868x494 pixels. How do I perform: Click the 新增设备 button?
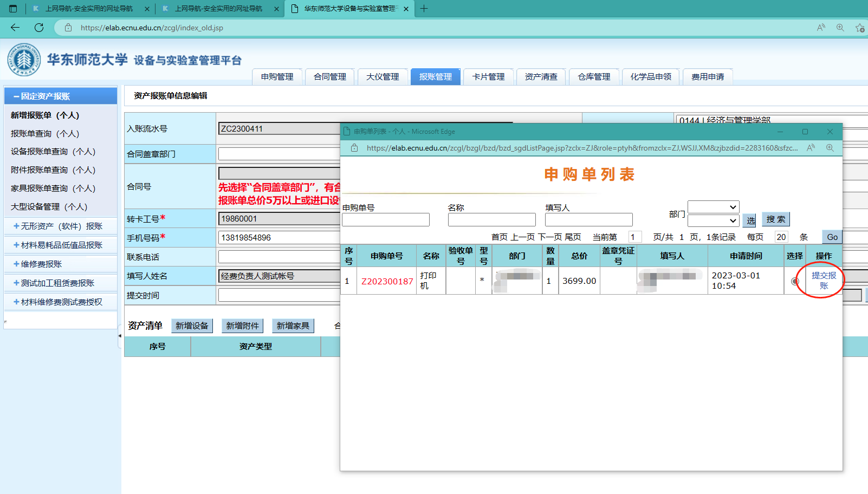[x=192, y=326]
